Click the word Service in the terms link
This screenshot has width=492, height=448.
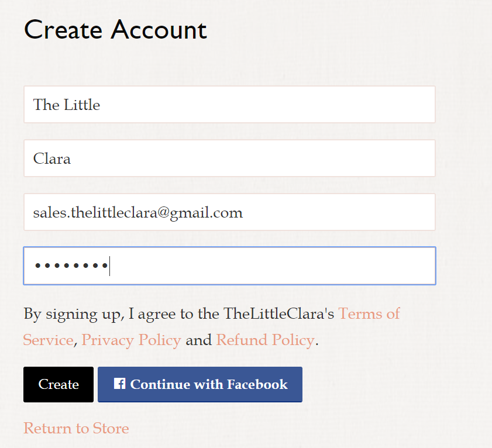(49, 340)
